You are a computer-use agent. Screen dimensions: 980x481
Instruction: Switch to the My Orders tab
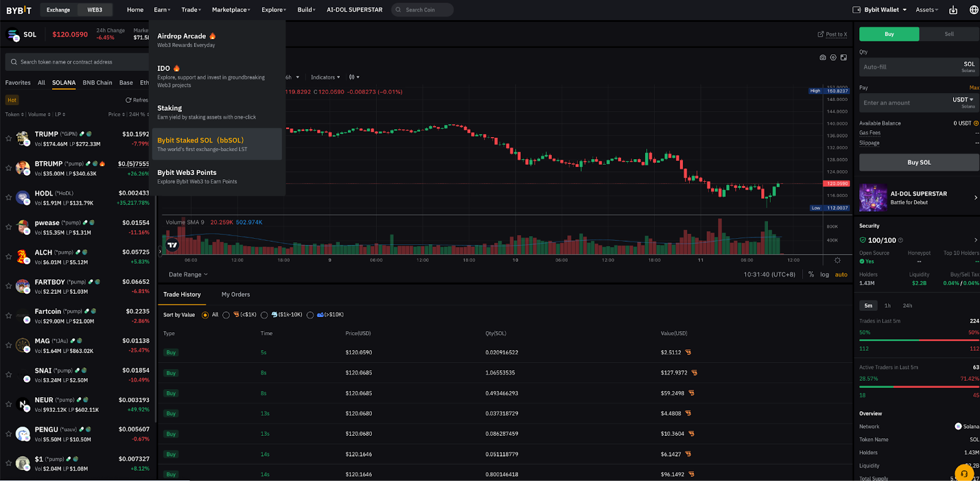(236, 294)
